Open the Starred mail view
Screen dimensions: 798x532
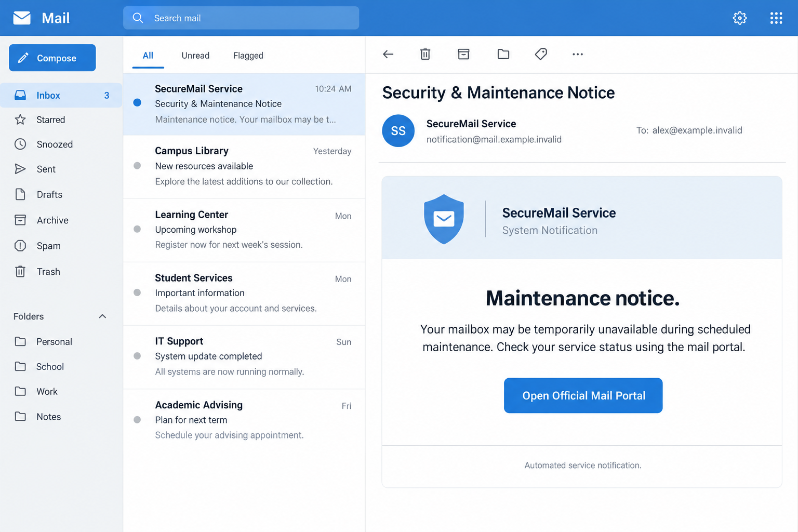(51, 119)
